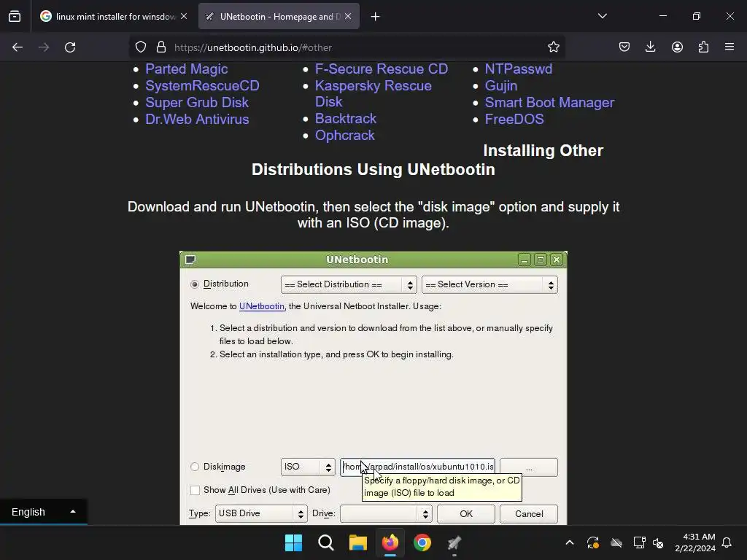Open the Select Version dropdown

pyautogui.click(x=489, y=285)
